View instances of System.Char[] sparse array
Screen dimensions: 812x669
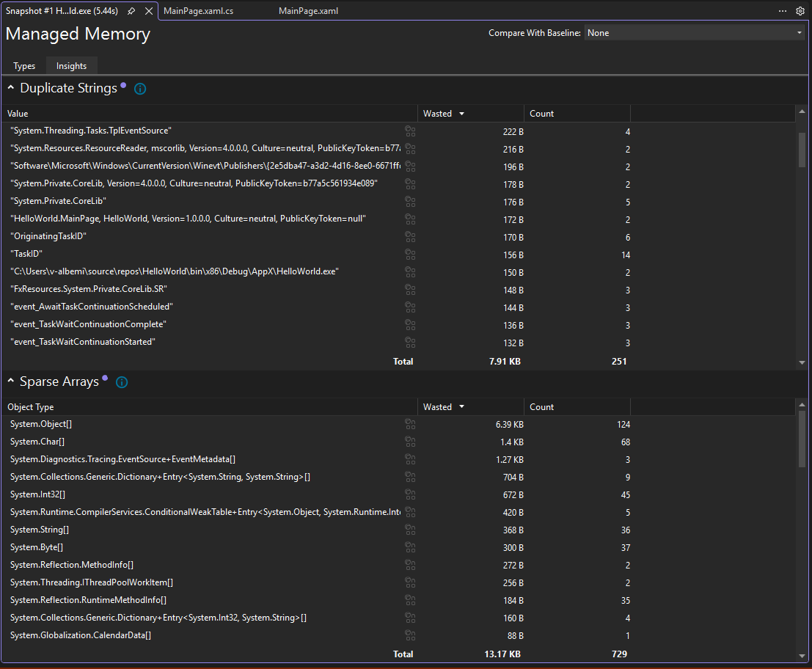[x=410, y=442]
